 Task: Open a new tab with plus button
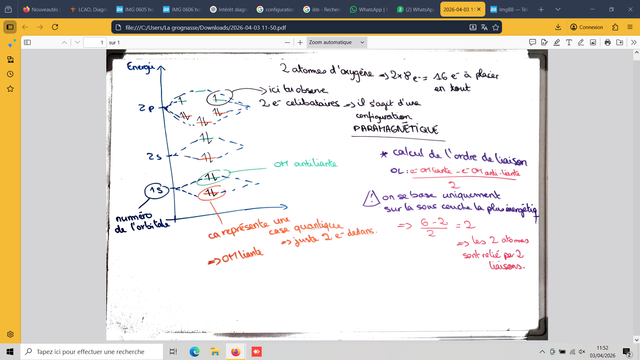tap(541, 9)
